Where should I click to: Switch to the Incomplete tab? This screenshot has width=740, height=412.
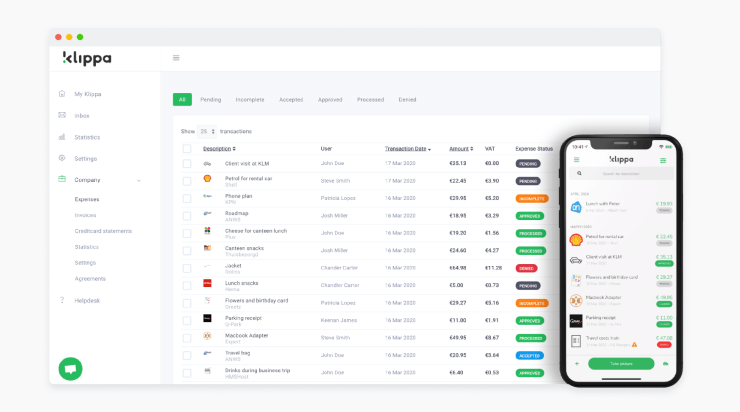pyautogui.click(x=250, y=100)
